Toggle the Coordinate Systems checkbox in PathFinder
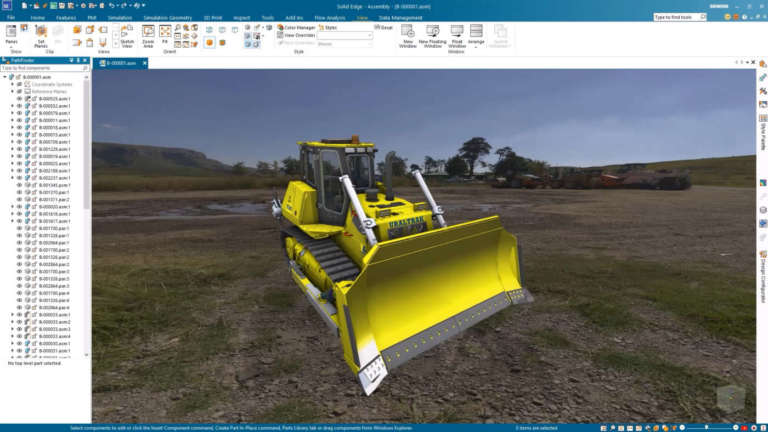The image size is (768, 432). (x=20, y=84)
